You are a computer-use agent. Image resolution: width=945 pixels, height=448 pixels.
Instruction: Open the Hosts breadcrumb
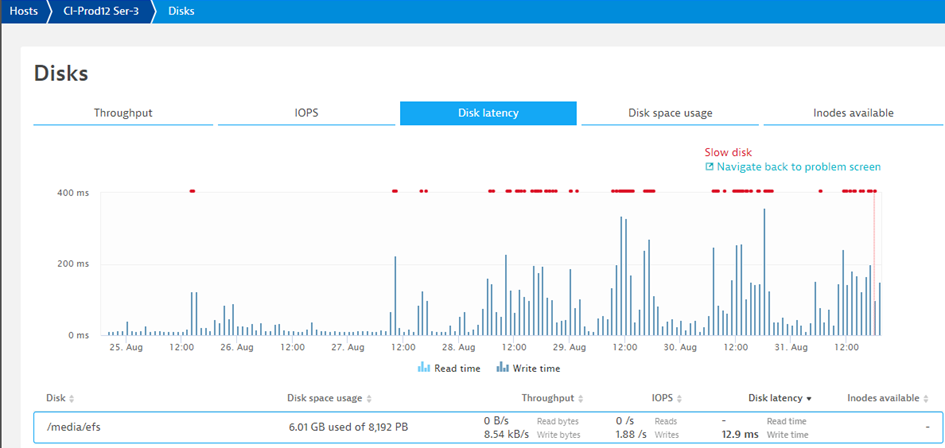click(x=24, y=11)
